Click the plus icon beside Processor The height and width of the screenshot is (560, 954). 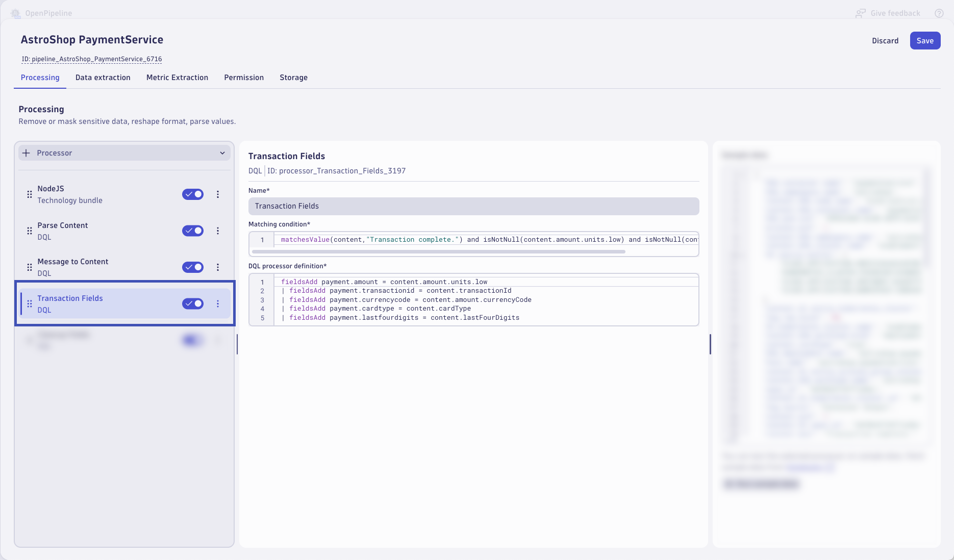click(x=26, y=153)
